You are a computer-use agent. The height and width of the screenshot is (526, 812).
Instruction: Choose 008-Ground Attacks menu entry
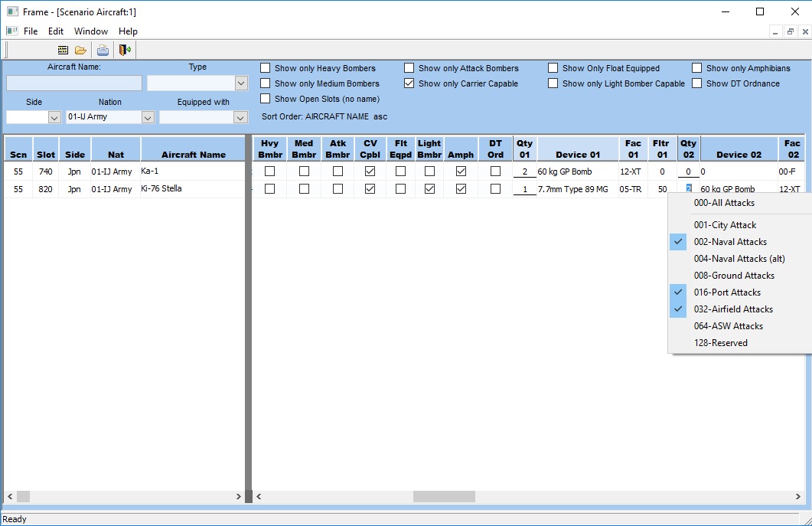click(x=740, y=275)
